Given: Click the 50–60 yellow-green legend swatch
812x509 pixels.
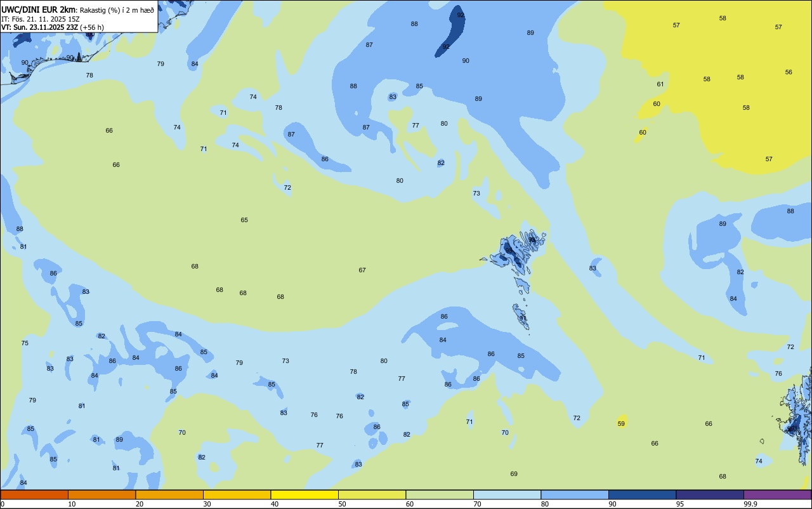Looking at the screenshot, I should (372, 494).
